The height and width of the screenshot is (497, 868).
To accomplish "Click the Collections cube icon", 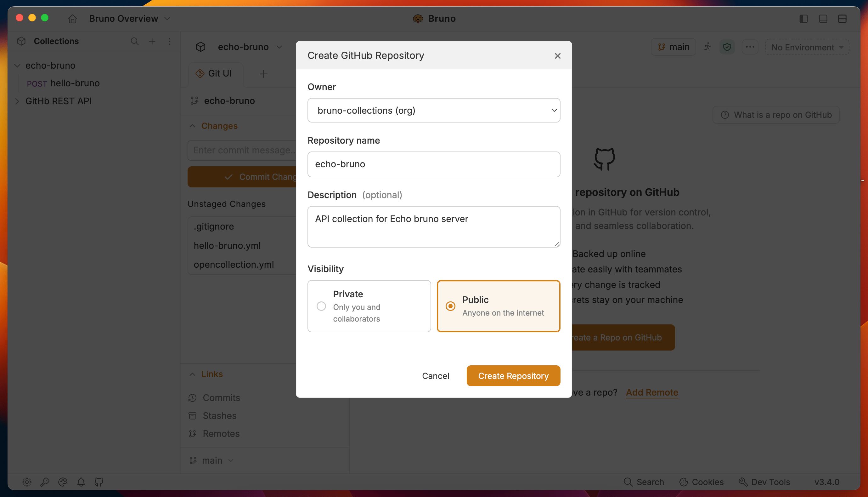I will (x=21, y=41).
